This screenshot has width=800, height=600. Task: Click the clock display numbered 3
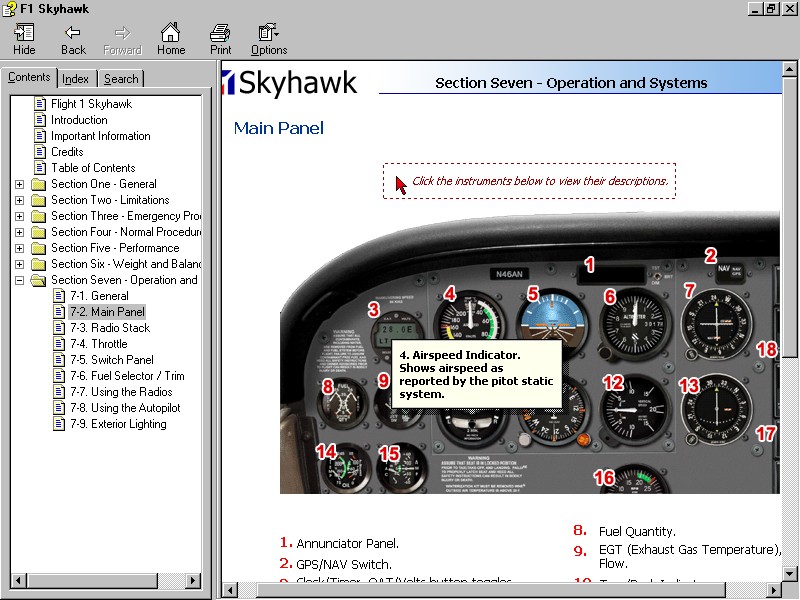pyautogui.click(x=396, y=332)
